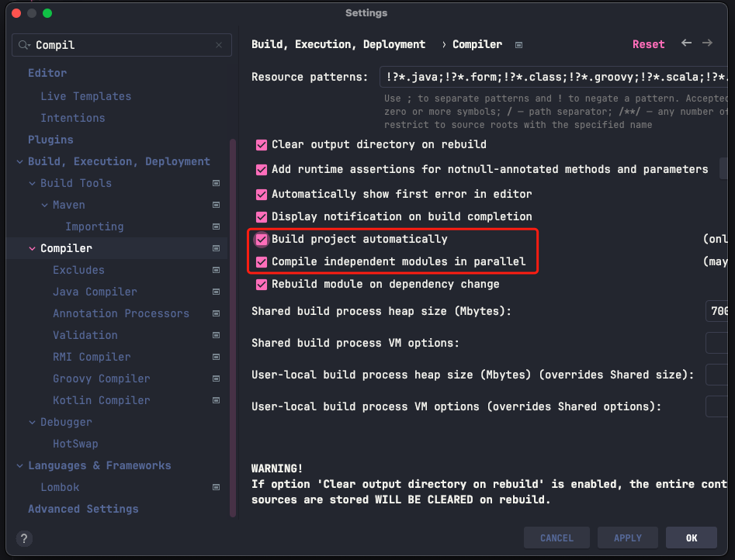Viewport: 735px width, 560px height.
Task: Navigate forward with right arrow icon
Action: pyautogui.click(x=707, y=43)
